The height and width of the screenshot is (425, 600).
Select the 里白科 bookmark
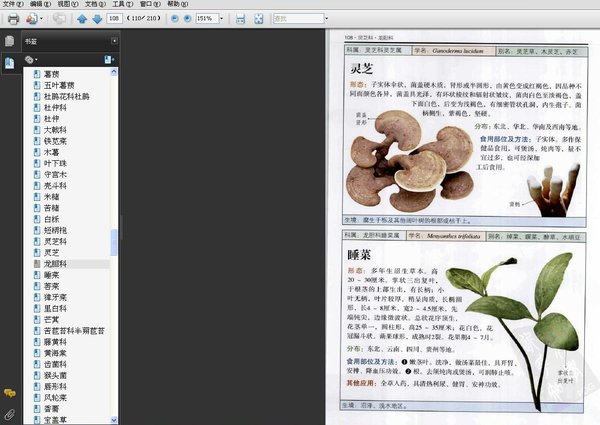(55, 308)
